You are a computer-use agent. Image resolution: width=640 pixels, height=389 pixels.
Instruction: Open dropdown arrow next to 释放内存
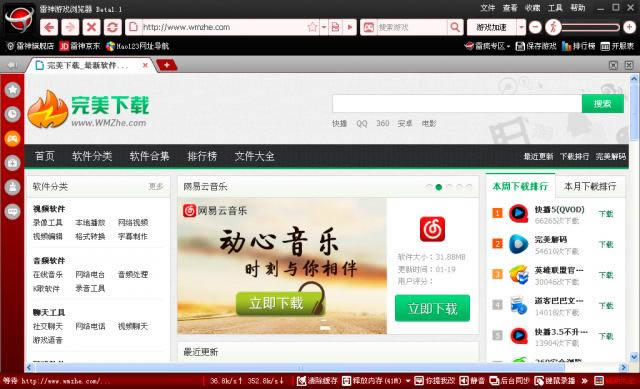click(408, 381)
